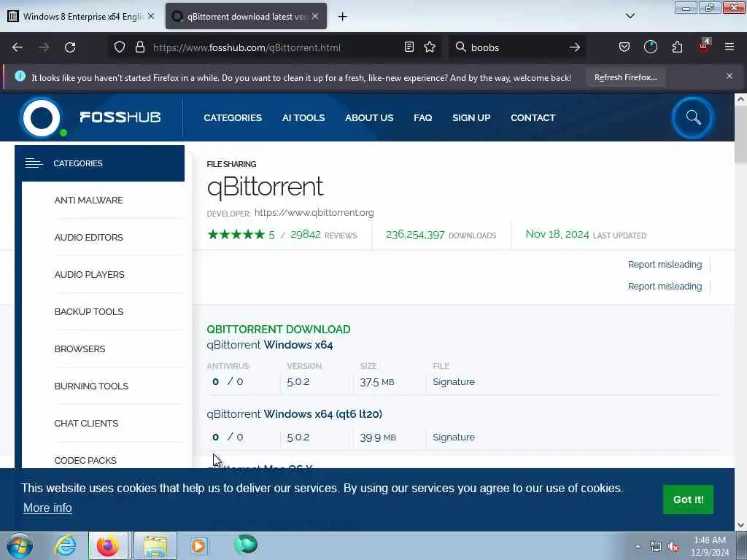Select AUDIO PLAYERS category
Image resolution: width=747 pixels, height=560 pixels.
90,274
